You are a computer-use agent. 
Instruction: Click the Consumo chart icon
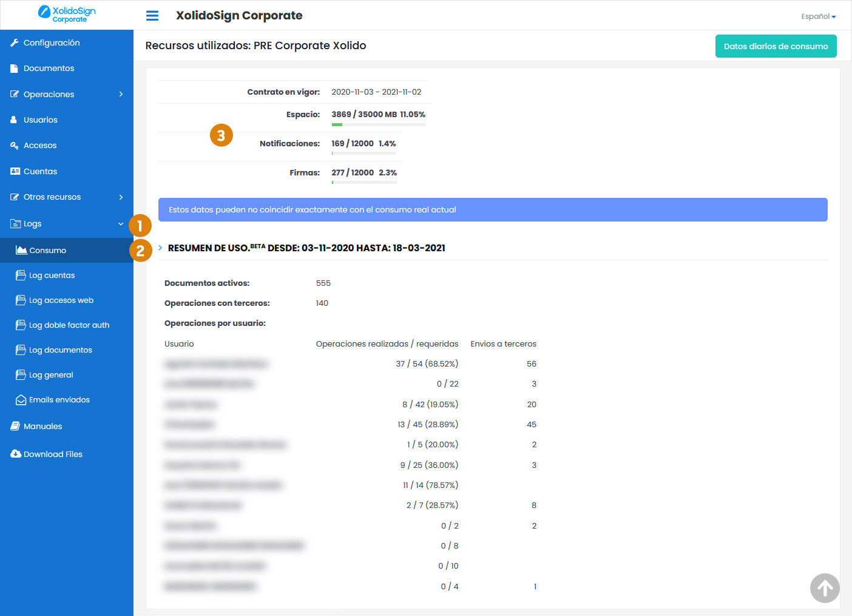coord(21,250)
